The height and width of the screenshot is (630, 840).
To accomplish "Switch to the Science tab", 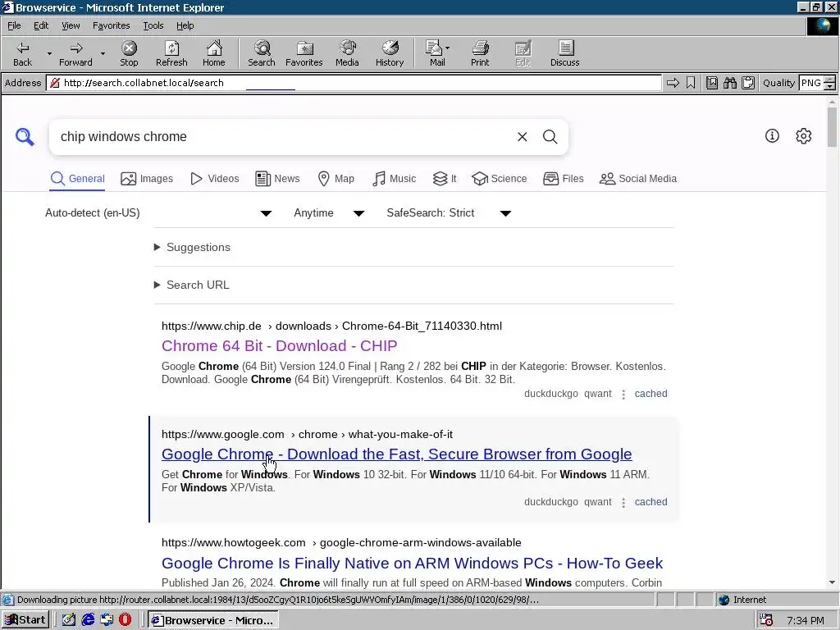I will click(500, 178).
